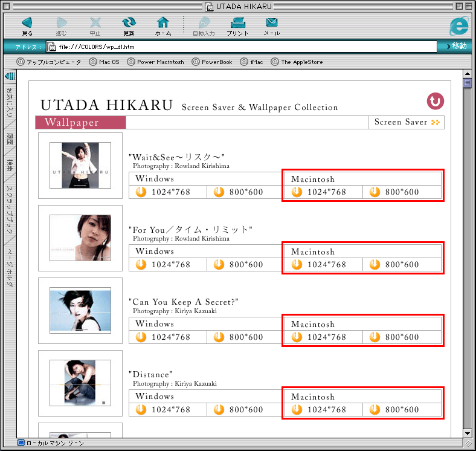
Task: Open The AppleStore favorites link
Action: tap(297, 62)
